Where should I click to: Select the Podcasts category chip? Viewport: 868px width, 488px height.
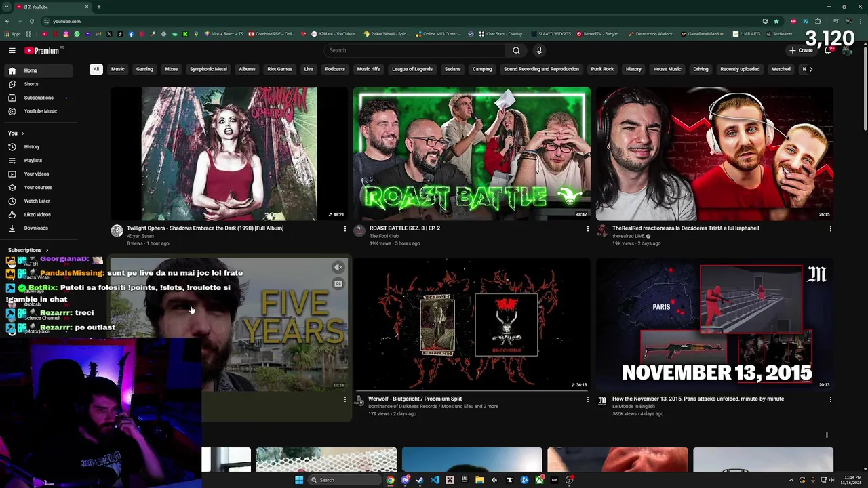coord(335,69)
